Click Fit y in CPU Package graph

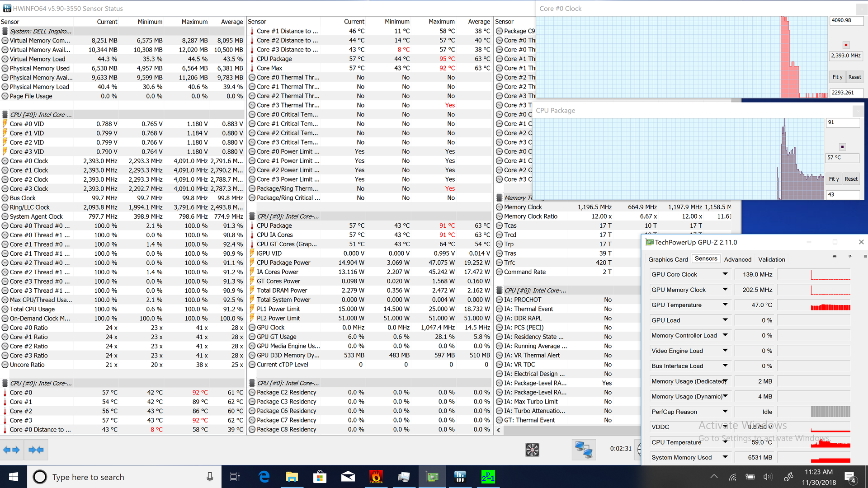click(x=834, y=179)
